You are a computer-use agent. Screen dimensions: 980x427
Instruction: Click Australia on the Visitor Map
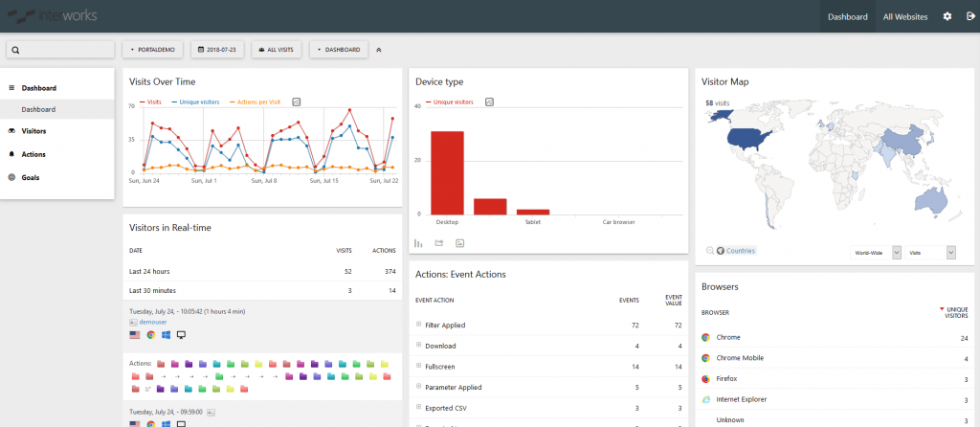tap(930, 199)
